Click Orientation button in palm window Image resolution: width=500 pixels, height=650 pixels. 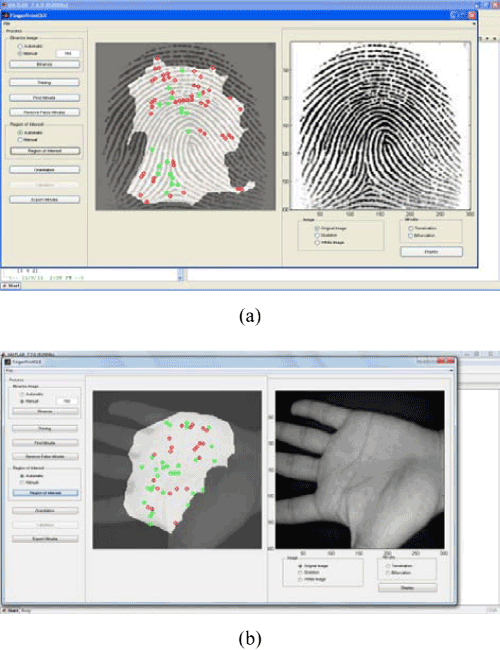pos(45,511)
